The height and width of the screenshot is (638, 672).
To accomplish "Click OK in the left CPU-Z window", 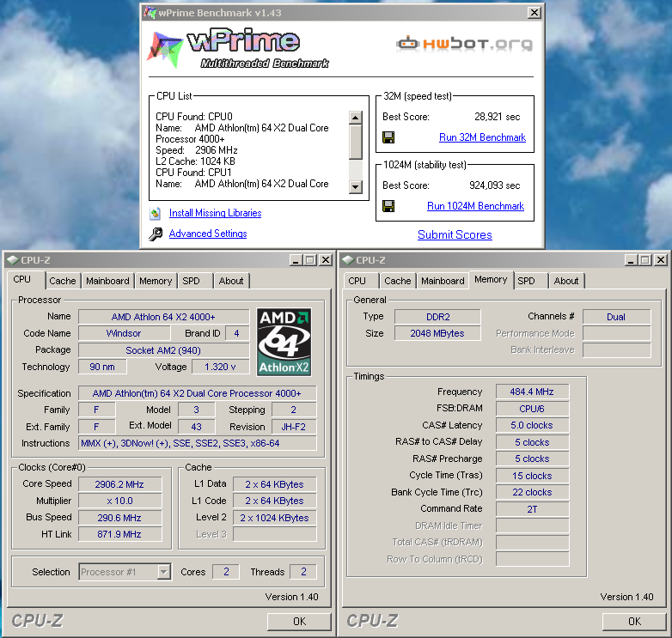I will tap(299, 622).
